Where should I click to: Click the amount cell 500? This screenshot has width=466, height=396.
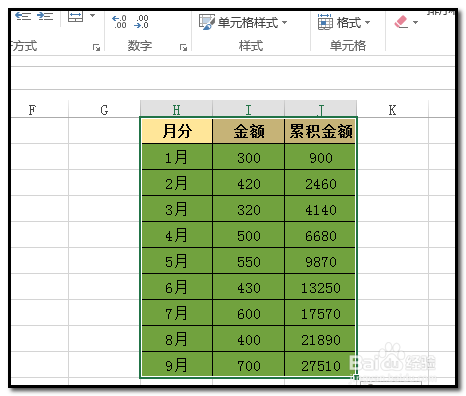click(249, 235)
